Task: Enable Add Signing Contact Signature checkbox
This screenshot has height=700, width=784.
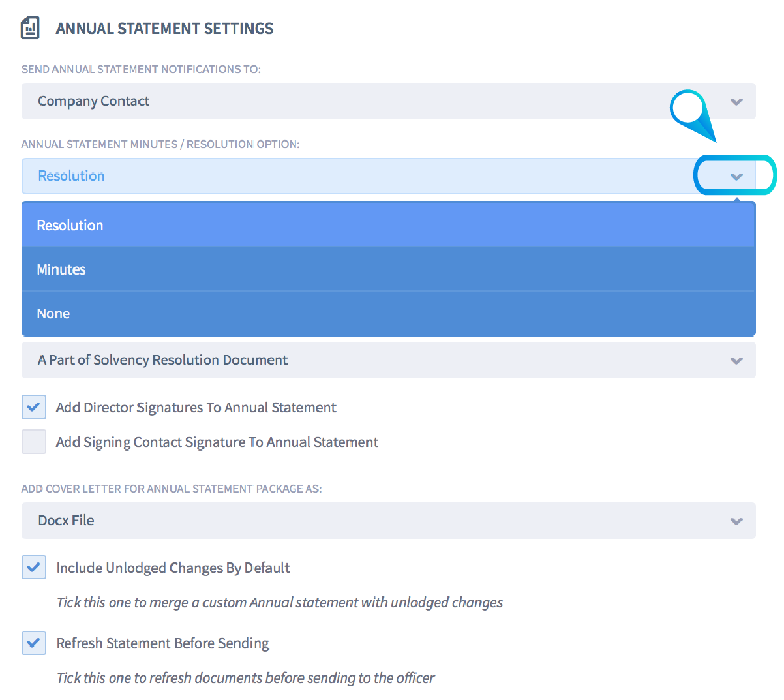Action: [x=34, y=442]
